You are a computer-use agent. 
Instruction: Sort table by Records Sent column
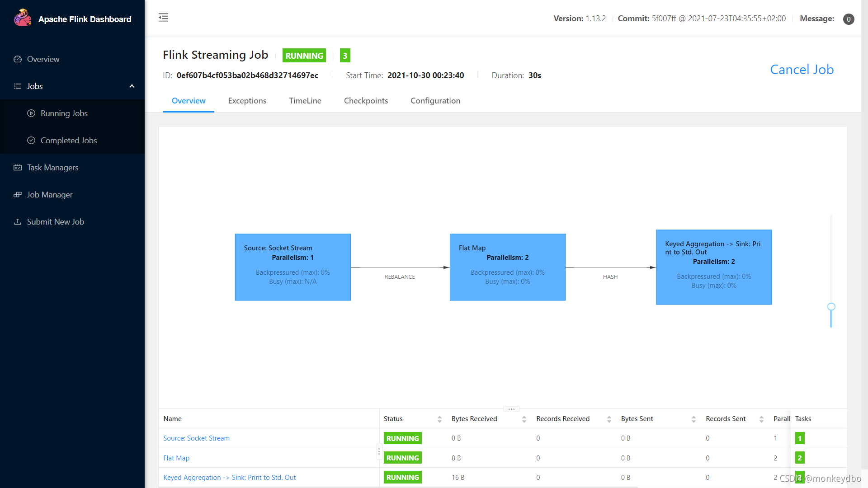click(761, 419)
